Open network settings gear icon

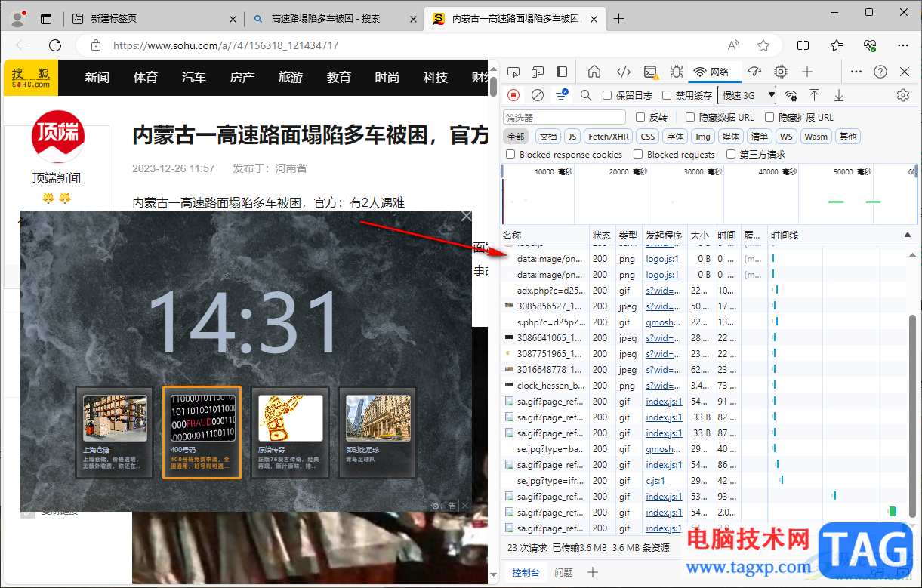coord(903,95)
